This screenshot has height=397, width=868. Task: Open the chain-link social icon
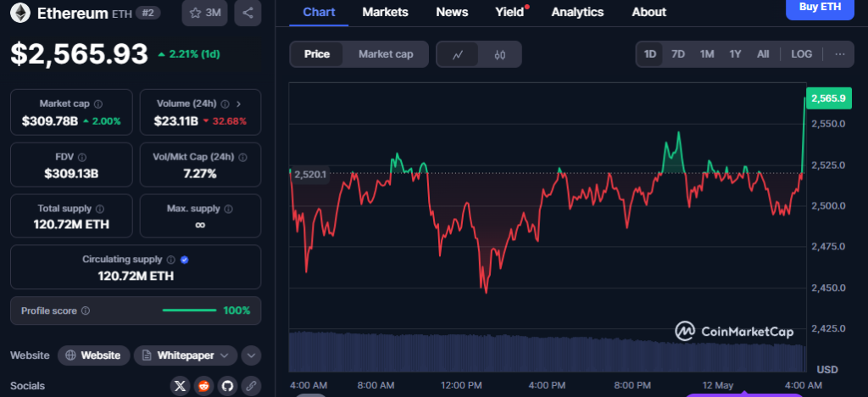(251, 386)
